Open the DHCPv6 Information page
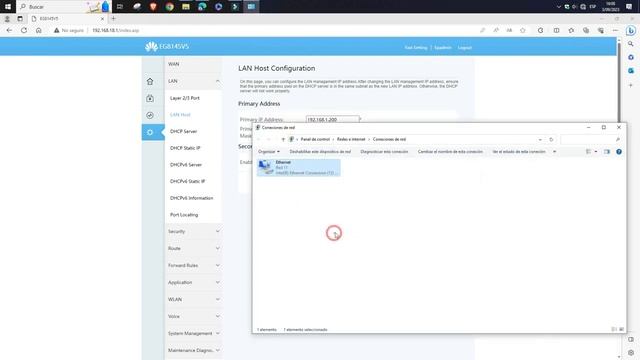 191,198
